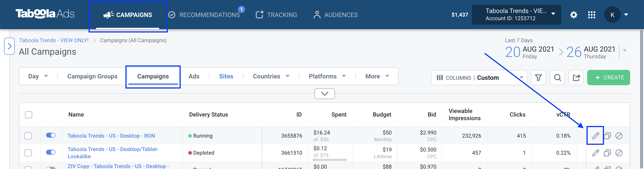Image resolution: width=644 pixels, height=169 pixels.
Task: Duplicate the Desktop - RON campaign
Action: [607, 136]
